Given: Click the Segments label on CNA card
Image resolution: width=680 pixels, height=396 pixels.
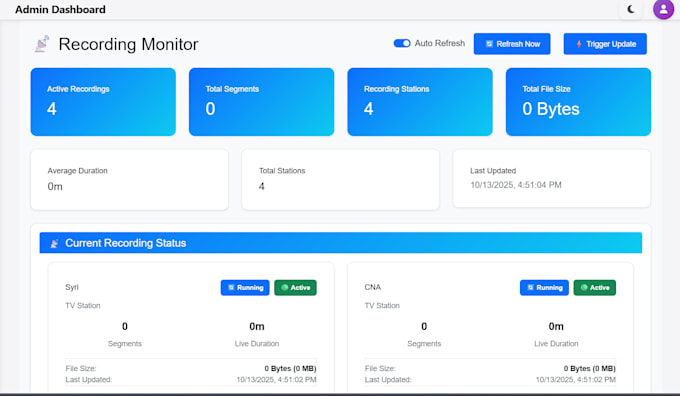Looking at the screenshot, I should [x=424, y=344].
